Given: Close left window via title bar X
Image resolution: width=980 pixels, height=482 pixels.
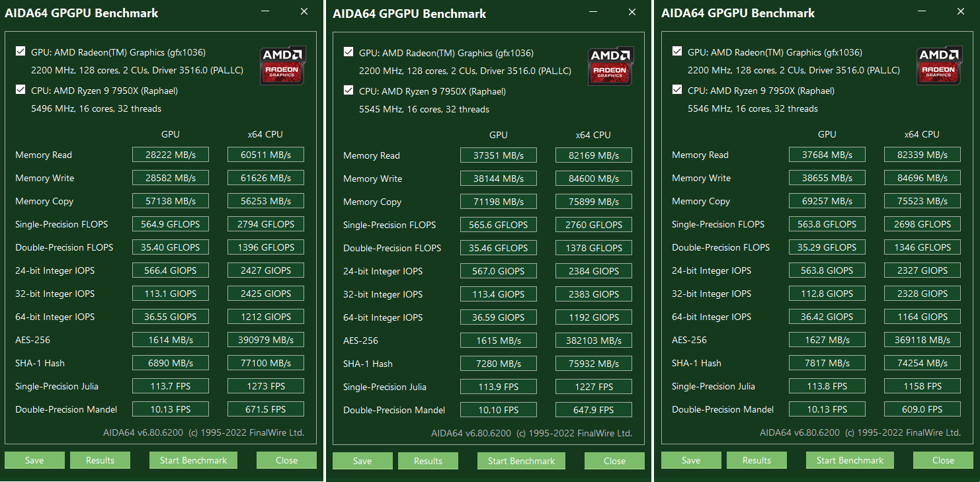Looking at the screenshot, I should (304, 12).
